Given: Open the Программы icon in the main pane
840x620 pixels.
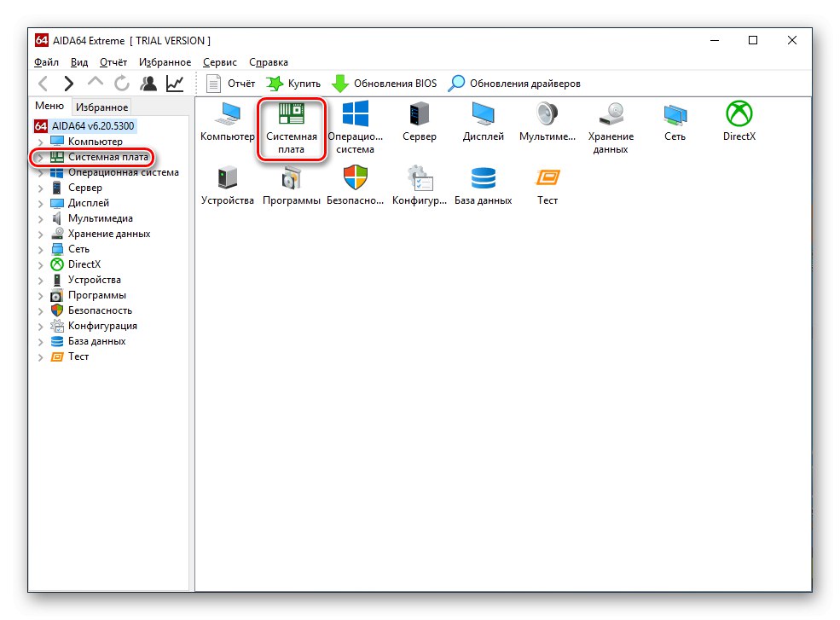Looking at the screenshot, I should [x=292, y=178].
